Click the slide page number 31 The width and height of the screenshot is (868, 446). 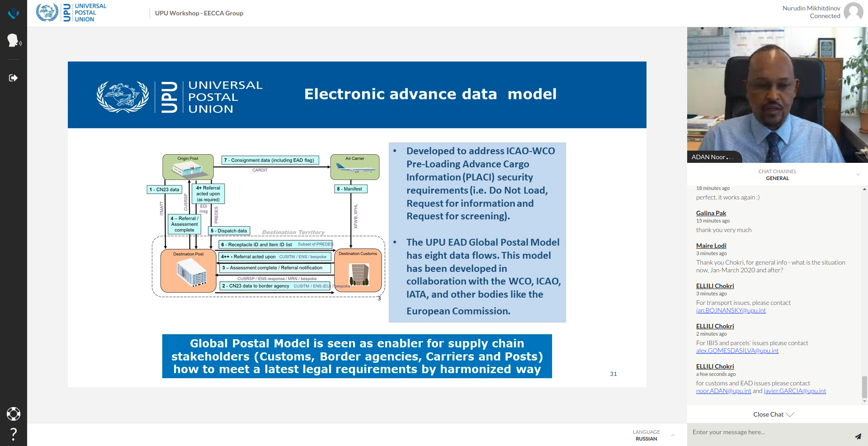[613, 374]
